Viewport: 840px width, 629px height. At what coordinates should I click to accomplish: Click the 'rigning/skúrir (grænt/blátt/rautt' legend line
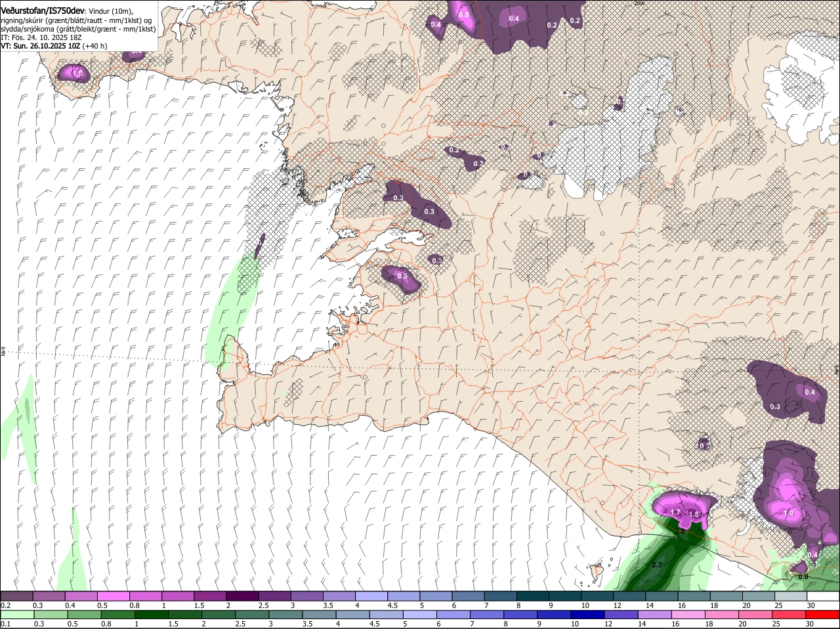point(77,20)
